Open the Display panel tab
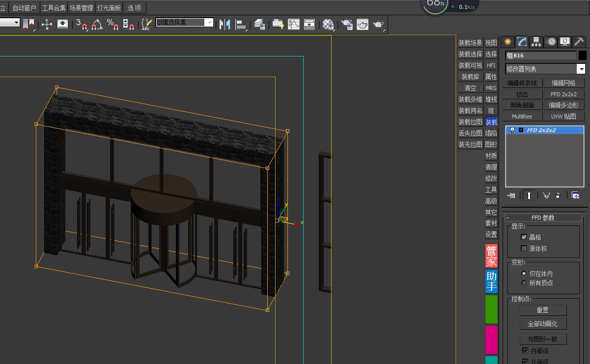This screenshot has width=590, height=364. [565, 42]
